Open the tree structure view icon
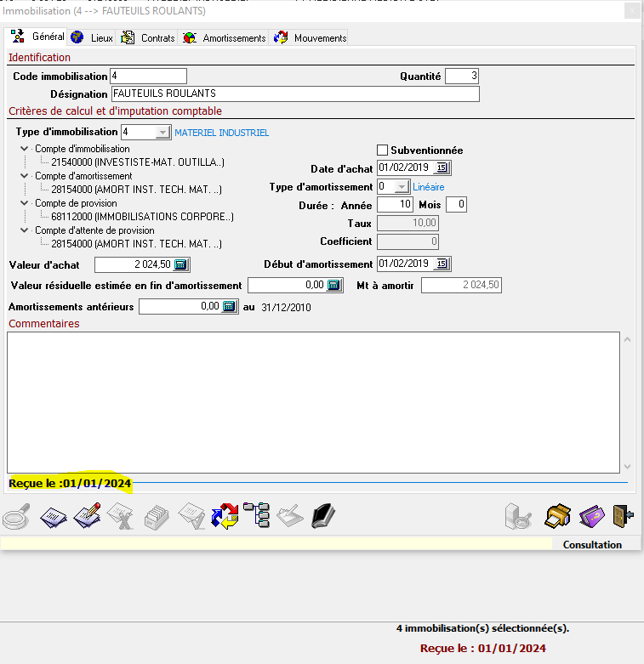Image resolution: width=644 pixels, height=664 pixels. coord(256,515)
